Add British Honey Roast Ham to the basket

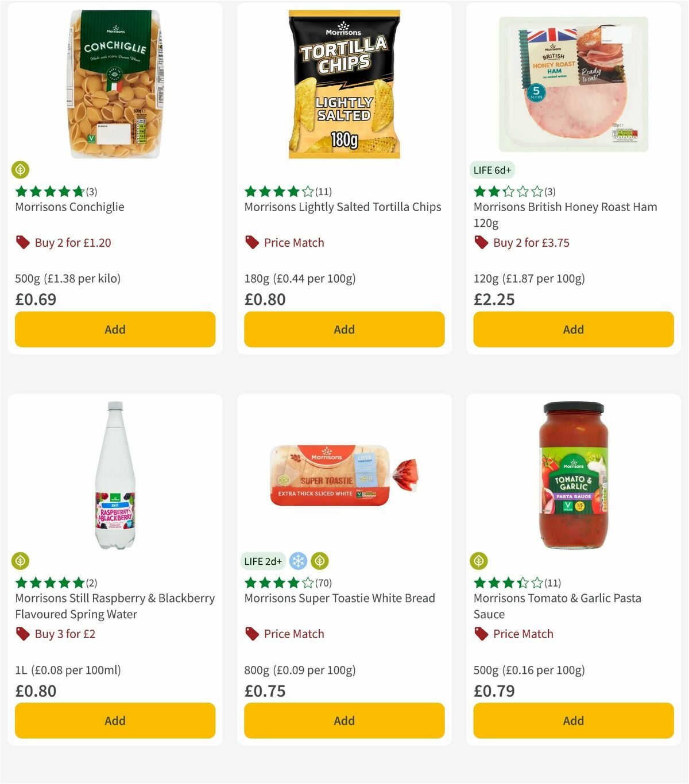[573, 329]
